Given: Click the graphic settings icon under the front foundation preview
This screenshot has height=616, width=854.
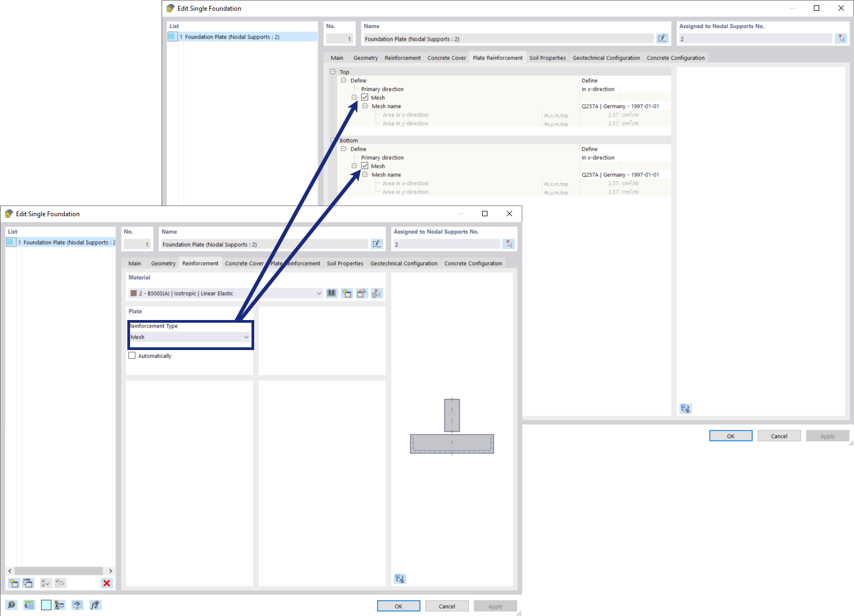Looking at the screenshot, I should pos(400,579).
